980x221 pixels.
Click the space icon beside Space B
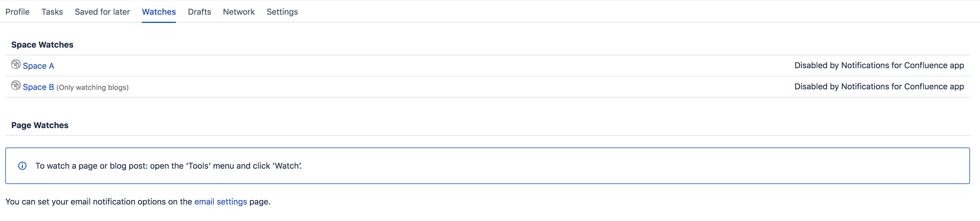[x=16, y=86]
